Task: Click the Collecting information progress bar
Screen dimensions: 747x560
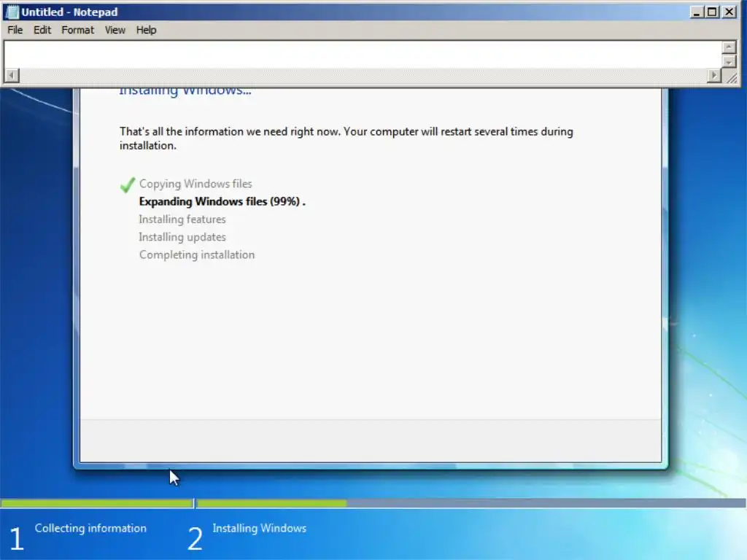Action: tap(97, 503)
